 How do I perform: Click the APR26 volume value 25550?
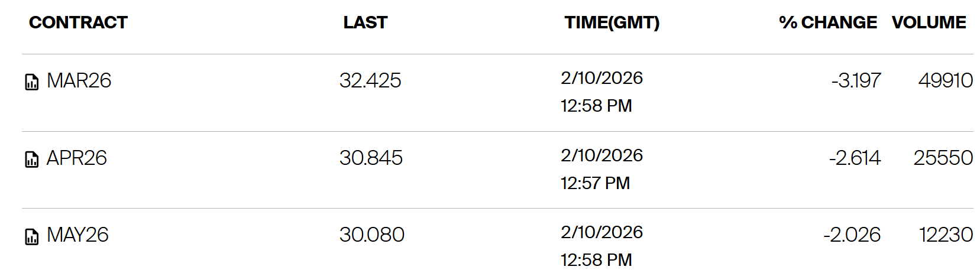coord(943,158)
